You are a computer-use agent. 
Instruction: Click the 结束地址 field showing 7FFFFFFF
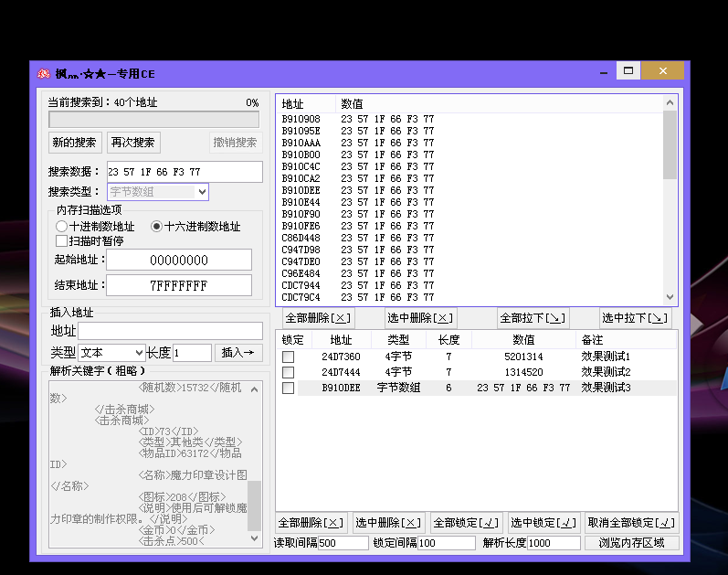click(179, 285)
